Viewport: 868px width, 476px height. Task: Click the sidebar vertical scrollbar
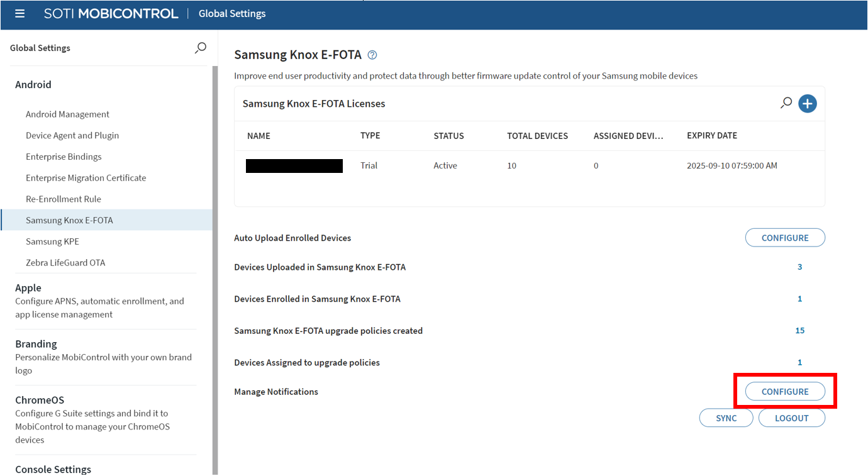[x=215, y=270]
